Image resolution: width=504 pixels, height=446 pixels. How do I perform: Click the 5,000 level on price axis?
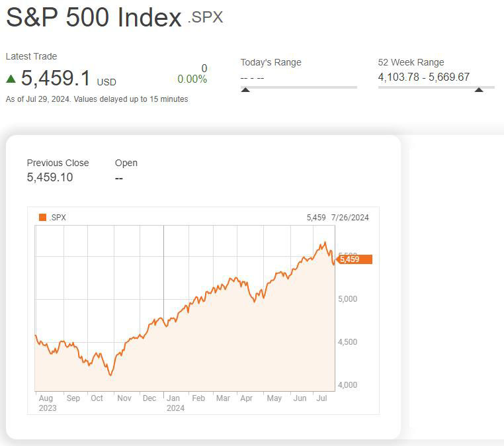click(x=349, y=299)
